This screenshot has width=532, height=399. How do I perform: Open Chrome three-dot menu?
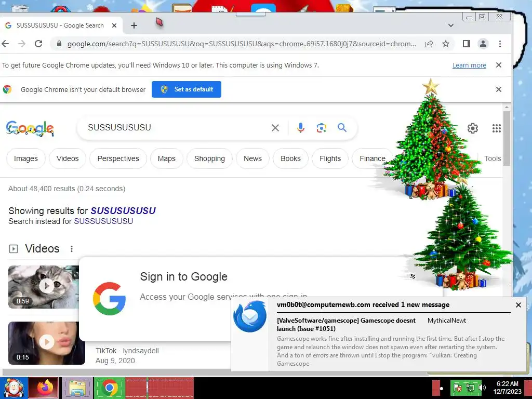coord(500,44)
